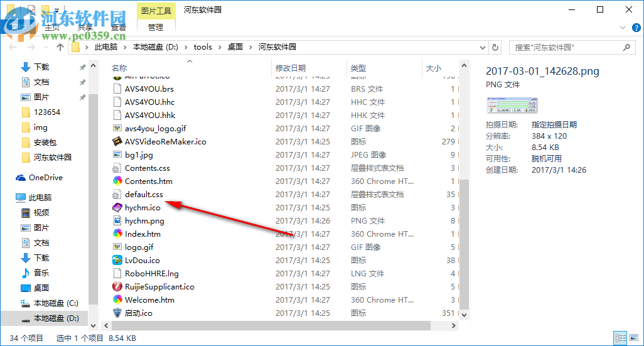The width and height of the screenshot is (644, 346).
Task: Expand chevron after tools in path
Action: (220, 47)
